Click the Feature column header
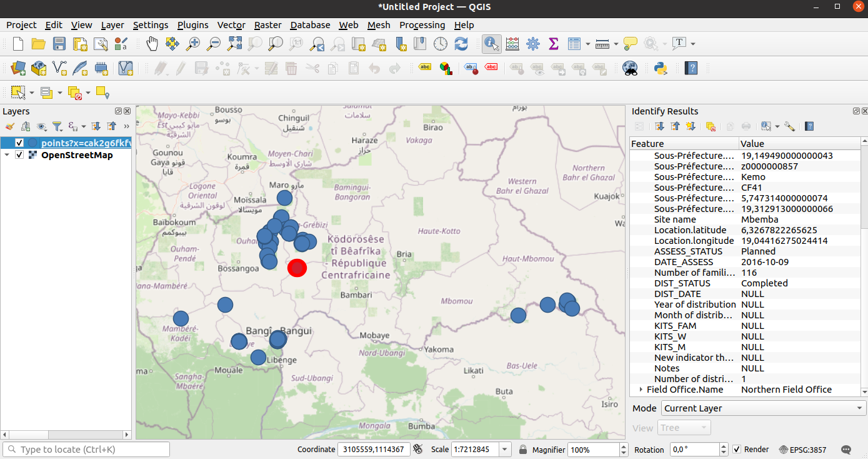The height and width of the screenshot is (459, 868). [684, 144]
